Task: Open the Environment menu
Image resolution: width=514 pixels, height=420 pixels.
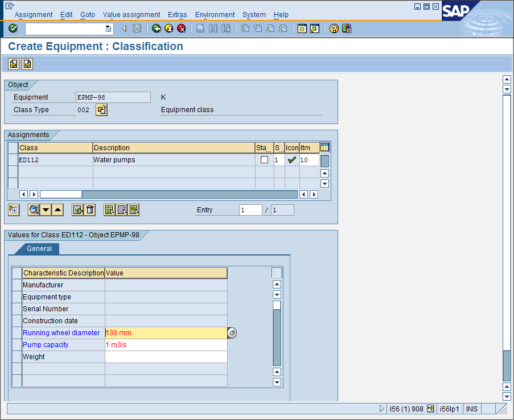Action: click(215, 15)
